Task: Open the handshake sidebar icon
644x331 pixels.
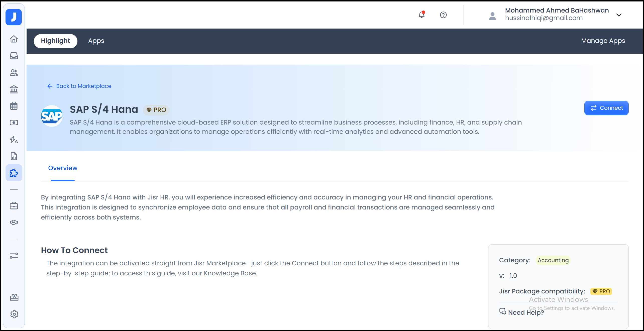Action: pyautogui.click(x=14, y=223)
